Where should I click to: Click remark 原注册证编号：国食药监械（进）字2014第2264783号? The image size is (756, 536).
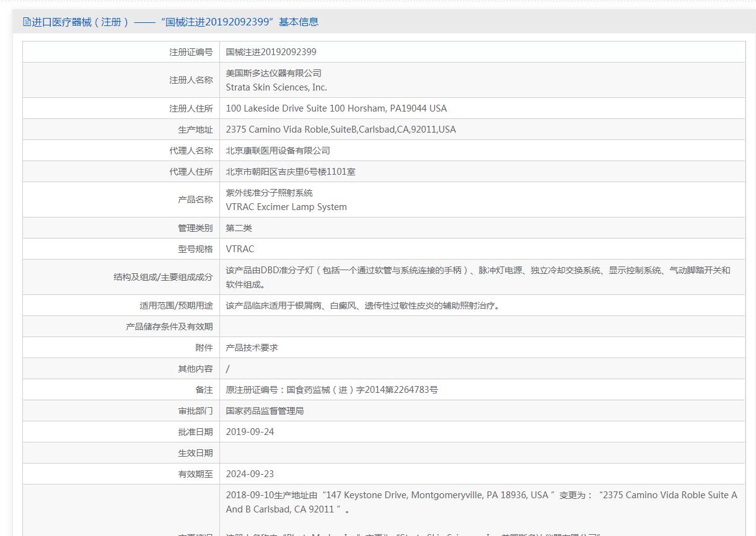332,390
